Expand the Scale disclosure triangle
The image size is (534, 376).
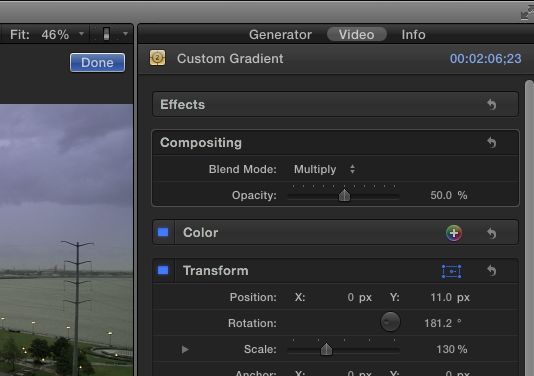185,349
